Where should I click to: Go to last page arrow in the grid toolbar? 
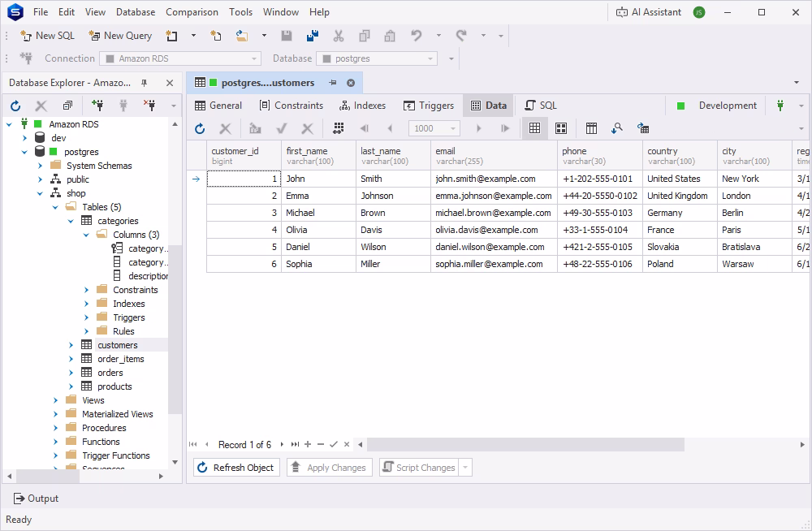[505, 128]
